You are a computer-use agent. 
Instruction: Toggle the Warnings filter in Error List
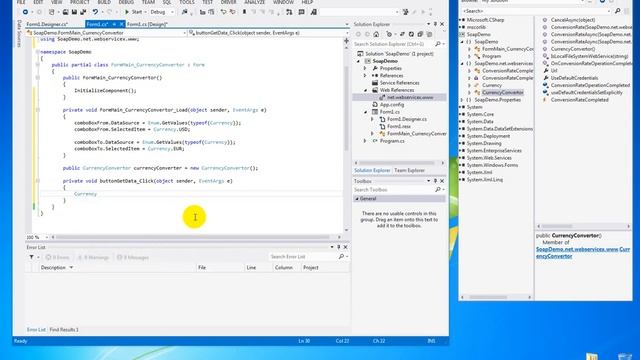point(93,257)
